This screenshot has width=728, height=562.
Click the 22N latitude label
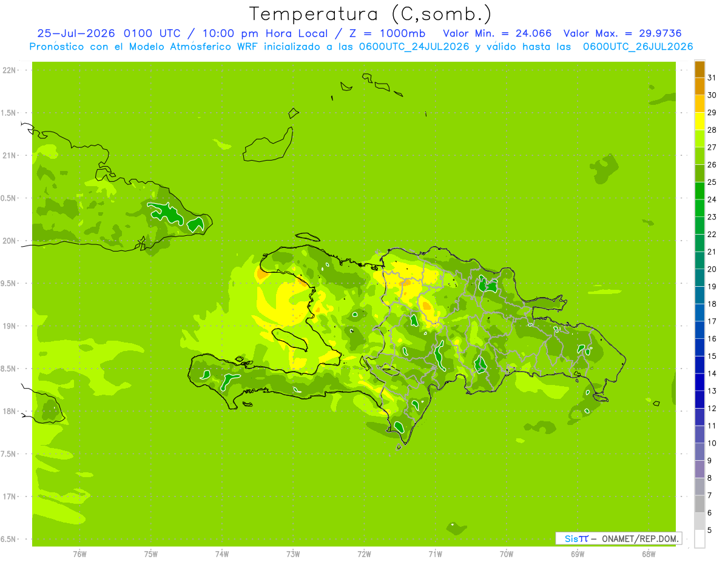coord(10,70)
